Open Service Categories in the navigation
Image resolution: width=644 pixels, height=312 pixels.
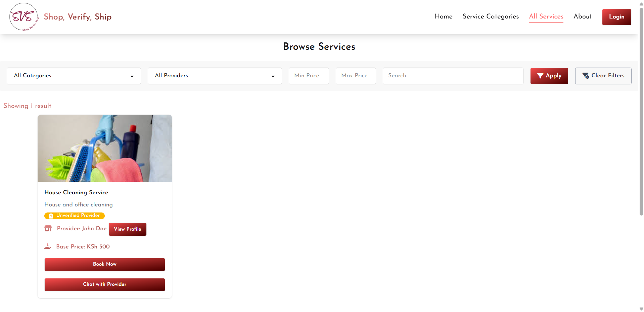[x=491, y=16]
